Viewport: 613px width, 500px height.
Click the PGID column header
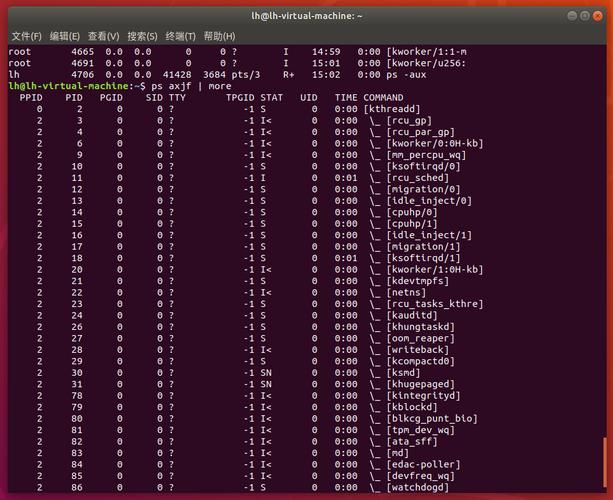[111, 98]
